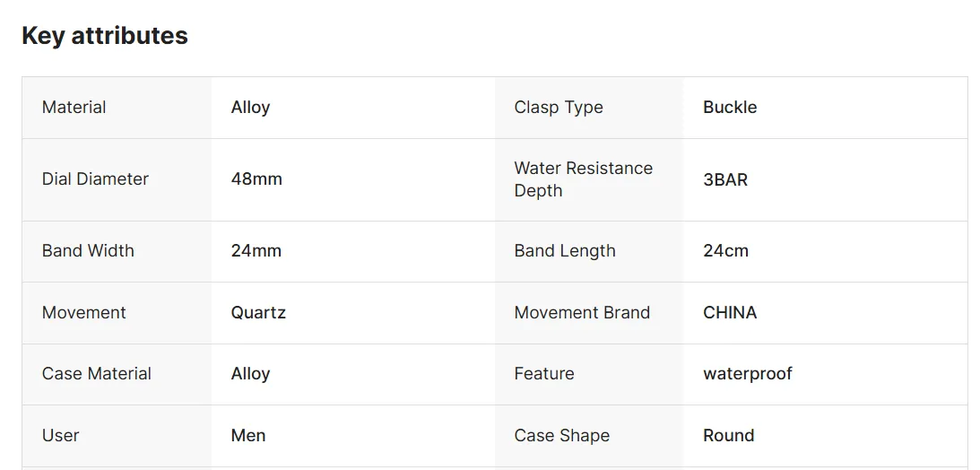Select the waterproof feature value
Viewport: 980px width, 470px height.
pos(748,374)
